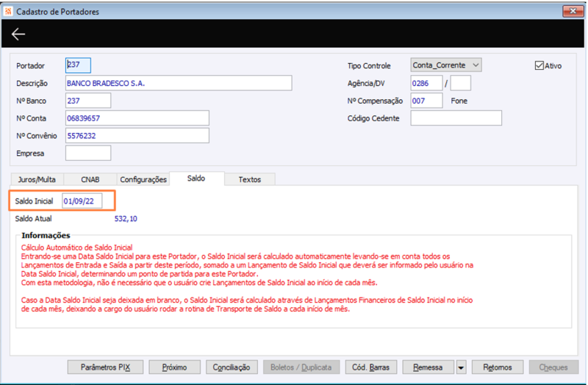The image size is (588, 385).
Task: Click the Retornos button
Action: click(498, 367)
